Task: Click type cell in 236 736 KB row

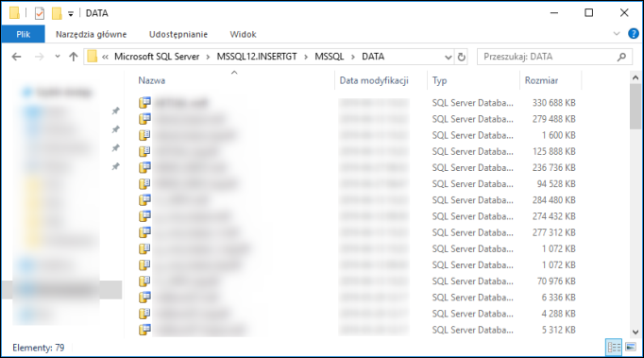Action: pyautogui.click(x=472, y=168)
